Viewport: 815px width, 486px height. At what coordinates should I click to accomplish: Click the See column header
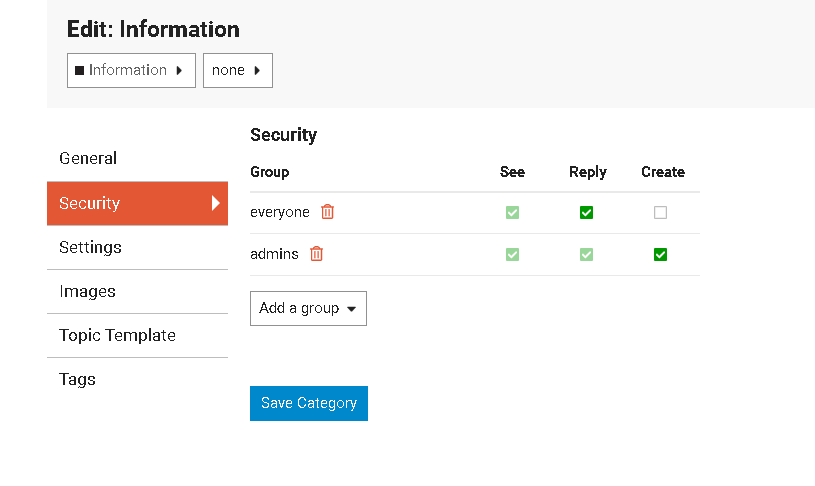(x=512, y=172)
